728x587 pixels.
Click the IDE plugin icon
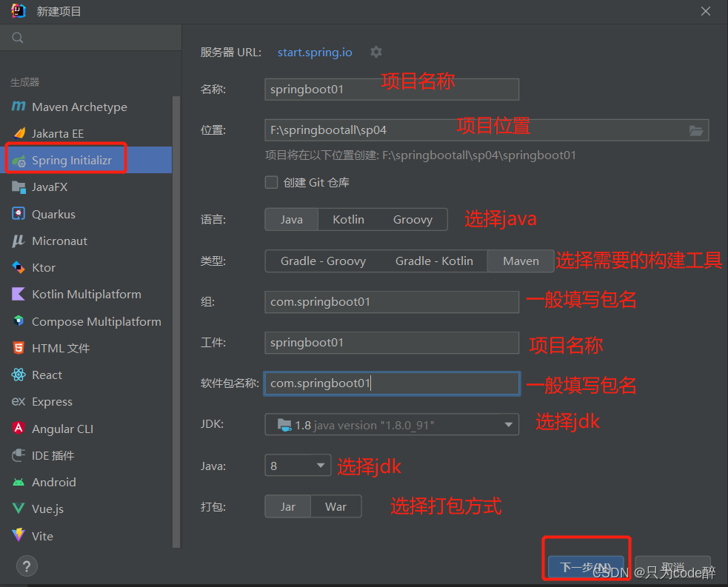(19, 454)
